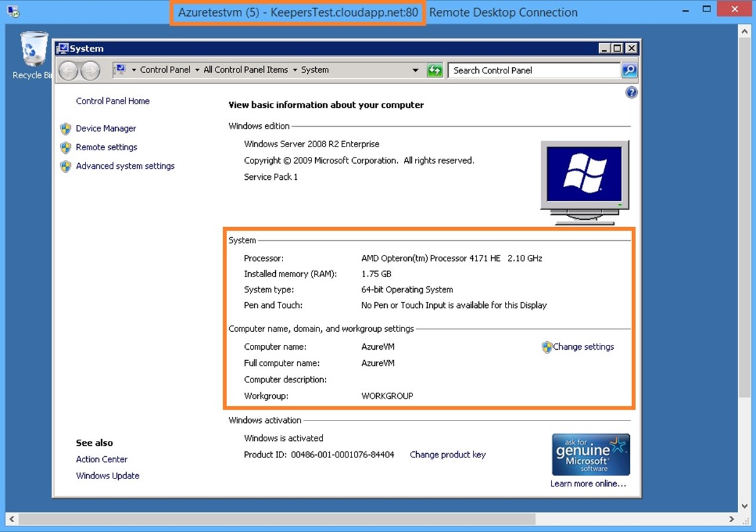Click the shield icon beside Device Manager
Screen dimensions: 756x532
(66, 129)
